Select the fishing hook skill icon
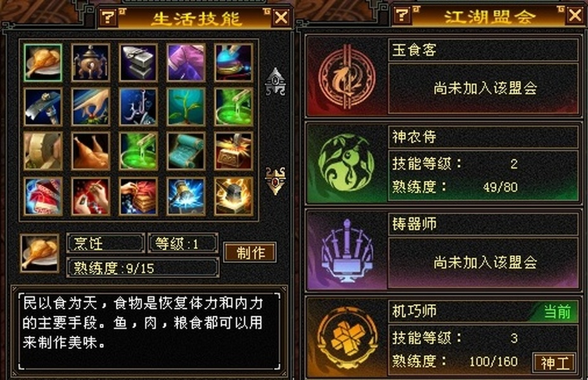This screenshot has width=588, height=380. tap(138, 107)
